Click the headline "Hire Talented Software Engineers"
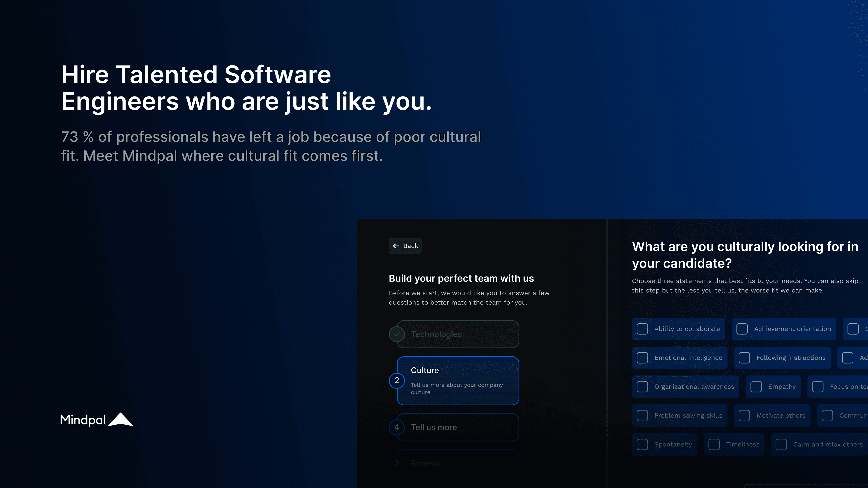 [x=246, y=88]
